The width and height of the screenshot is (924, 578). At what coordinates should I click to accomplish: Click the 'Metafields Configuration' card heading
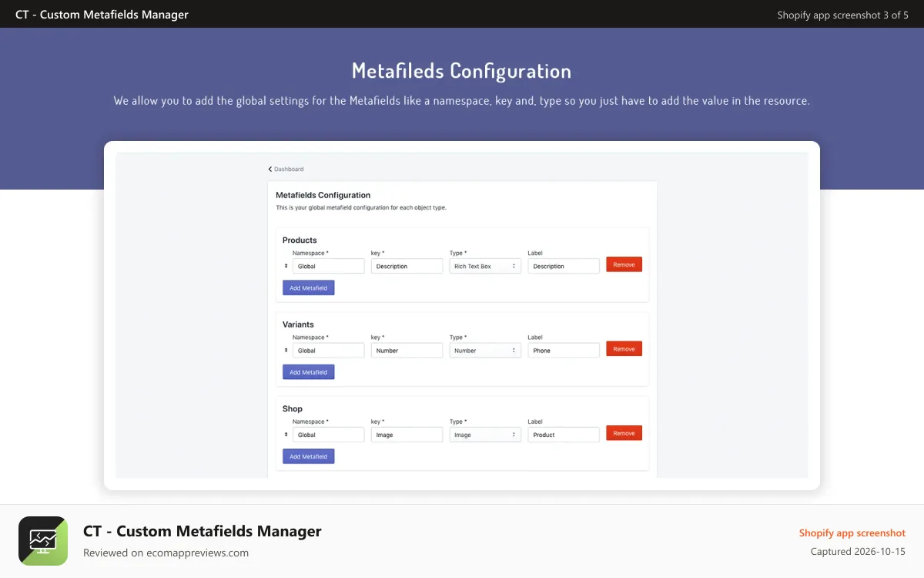(323, 195)
